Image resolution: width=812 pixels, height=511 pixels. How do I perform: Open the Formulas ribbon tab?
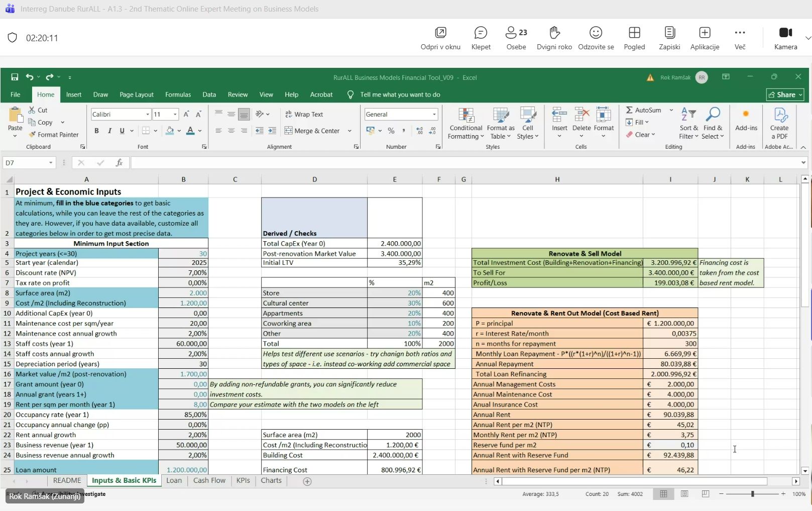pyautogui.click(x=178, y=94)
